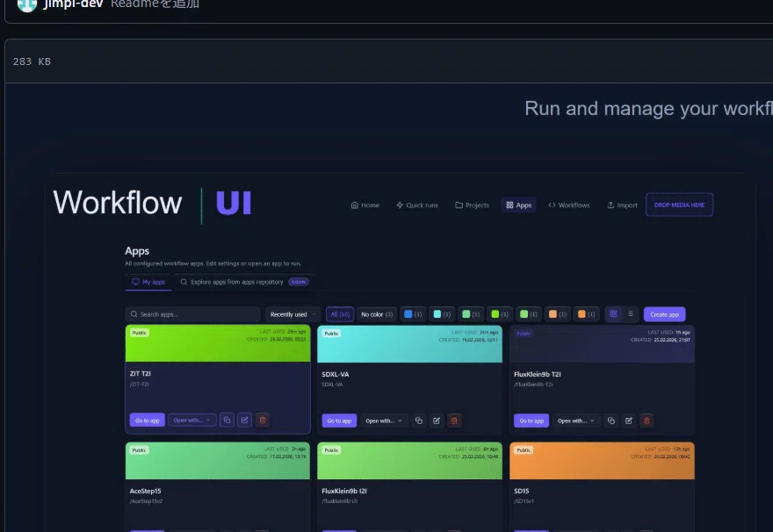Viewport: 773px width, 532px height.
Task: Filter apps by cyan color swatch
Action: coord(442,314)
